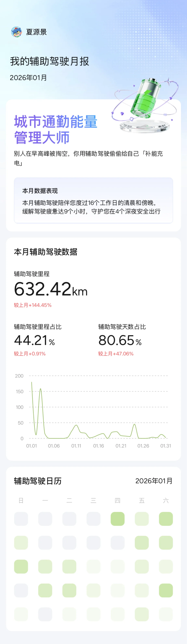This screenshot has height=644, width=187.
Task: Open the 本月数据表现 summary box
Action: pyautogui.click(x=93, y=200)
